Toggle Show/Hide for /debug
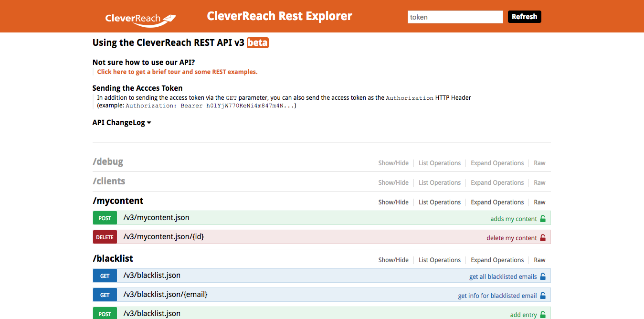This screenshot has height=319, width=644. coord(393,163)
